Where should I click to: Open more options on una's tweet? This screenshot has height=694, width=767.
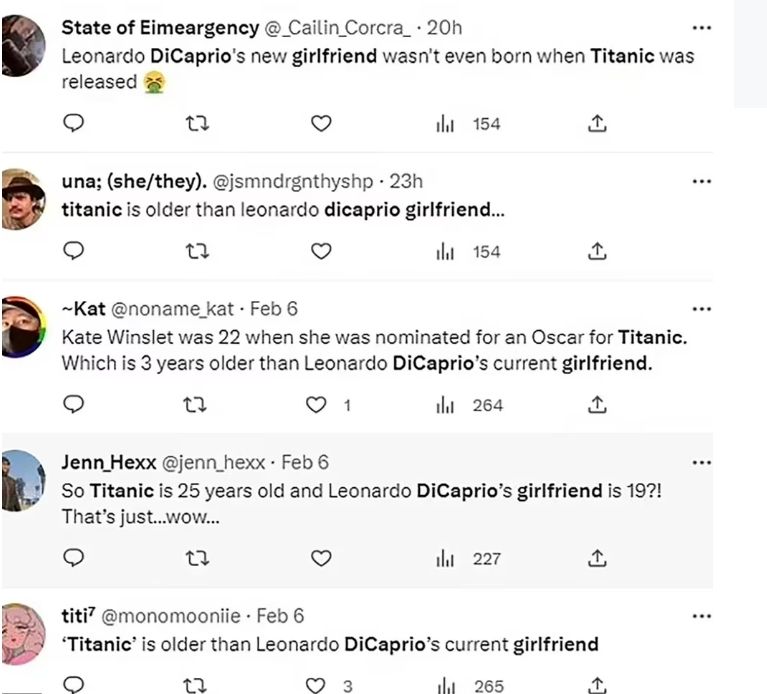pos(702,181)
